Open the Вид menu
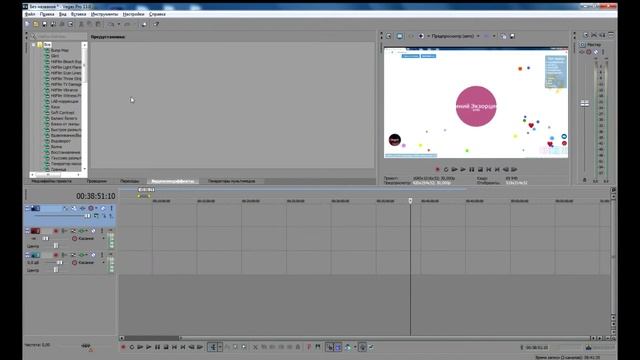 [x=62, y=14]
